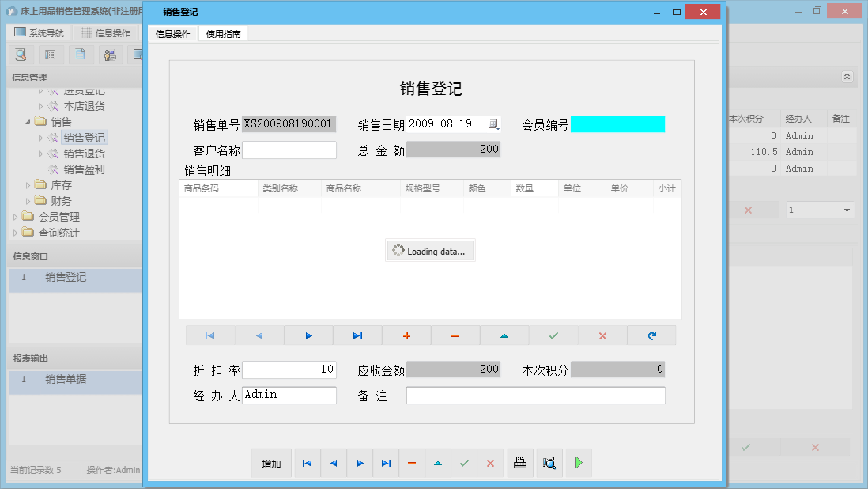This screenshot has height=489, width=868.
Task: Print the sales receipt
Action: [519, 463]
